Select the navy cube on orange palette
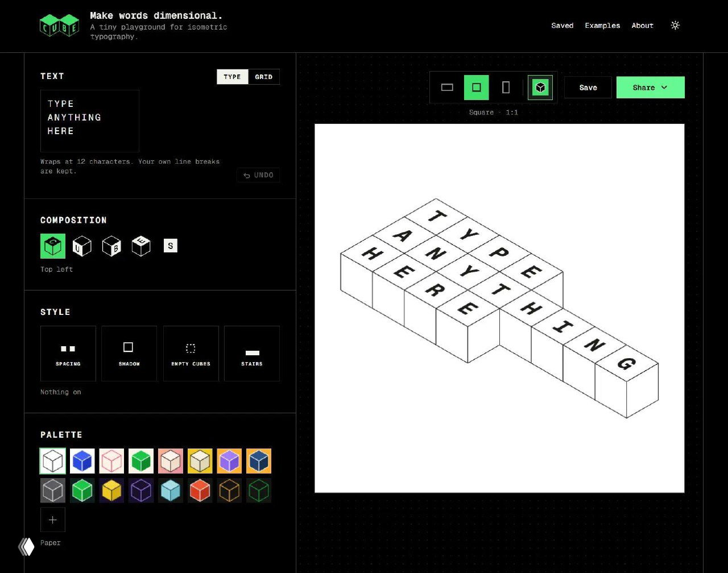Screen dimensions: 728x573 (259, 461)
